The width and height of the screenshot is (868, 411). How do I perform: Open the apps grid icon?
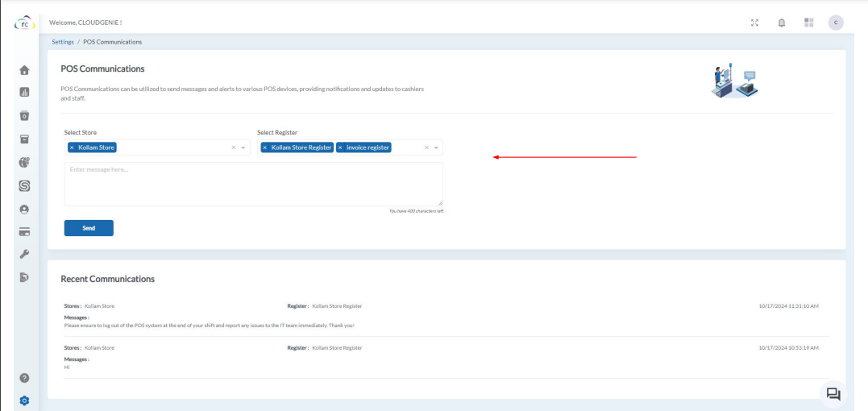809,23
